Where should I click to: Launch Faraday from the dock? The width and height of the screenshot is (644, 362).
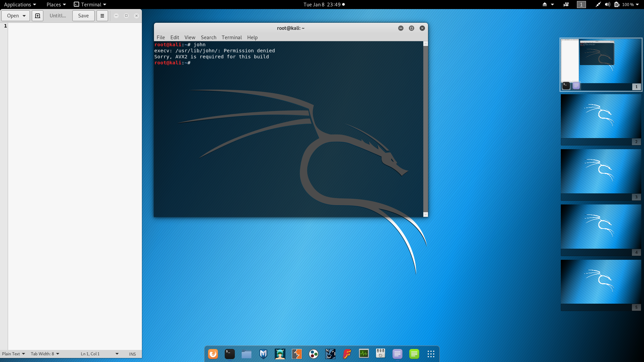click(347, 354)
